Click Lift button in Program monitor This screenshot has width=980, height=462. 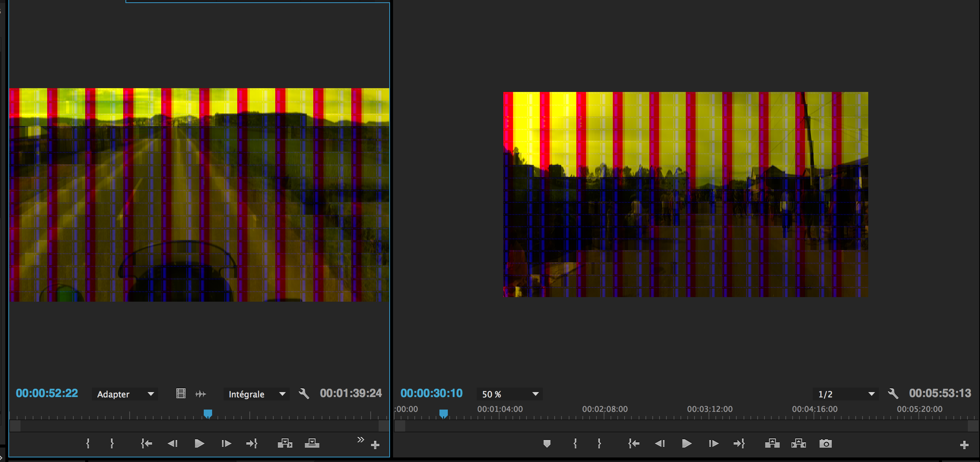[x=772, y=443]
